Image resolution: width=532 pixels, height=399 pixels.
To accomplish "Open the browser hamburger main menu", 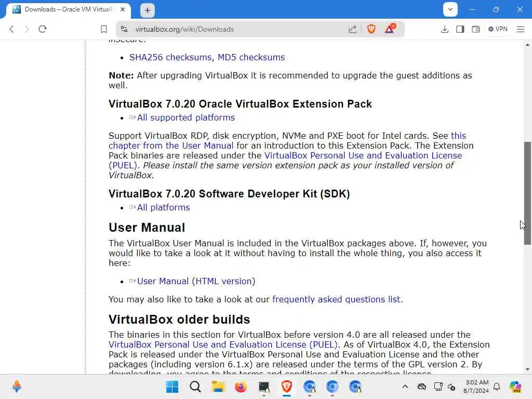I will [521, 29].
